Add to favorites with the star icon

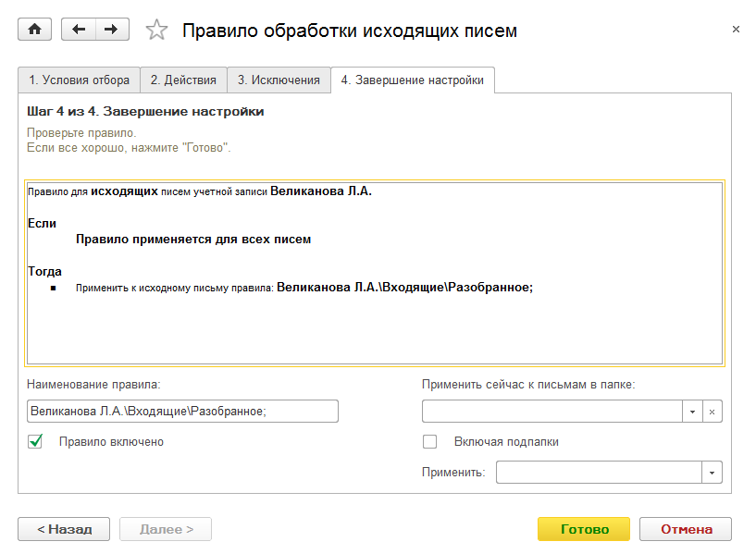(157, 31)
